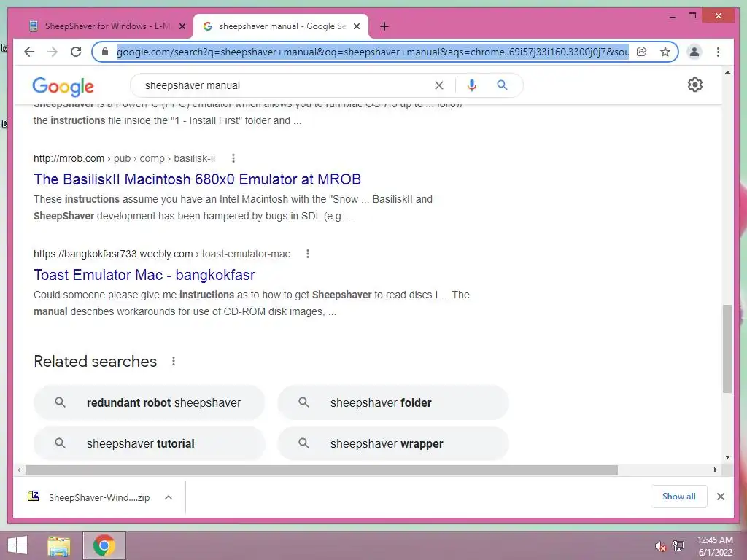Screen dimensions: 747x560
Task: Open the Chrome profile avatar
Action: click(694, 52)
